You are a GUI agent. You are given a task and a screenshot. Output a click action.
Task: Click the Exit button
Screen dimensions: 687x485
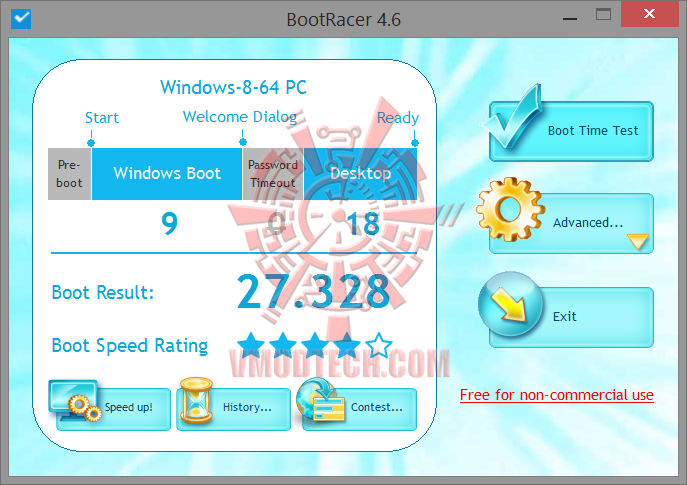point(571,317)
